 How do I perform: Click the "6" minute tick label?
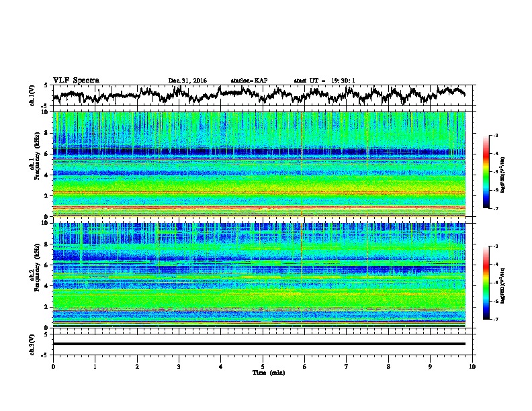click(305, 367)
